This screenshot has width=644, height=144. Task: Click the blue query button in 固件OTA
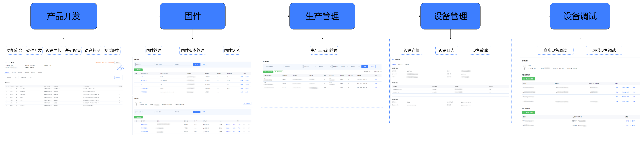pos(196,112)
